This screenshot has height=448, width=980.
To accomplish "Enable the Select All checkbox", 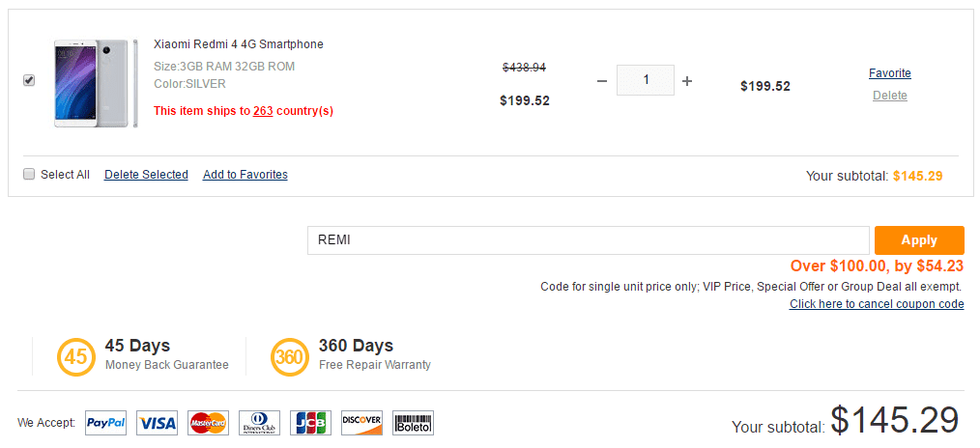I will (29, 175).
